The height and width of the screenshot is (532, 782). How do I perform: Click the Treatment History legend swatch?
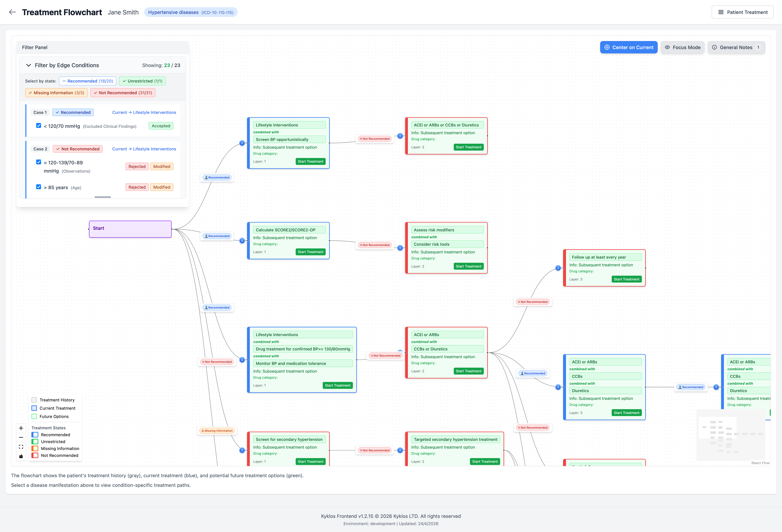click(34, 400)
